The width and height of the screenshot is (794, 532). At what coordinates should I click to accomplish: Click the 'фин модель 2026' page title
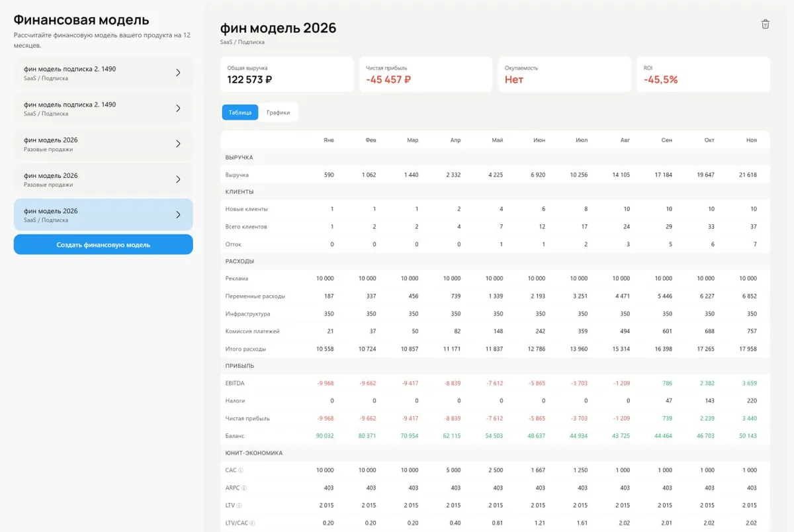point(278,28)
